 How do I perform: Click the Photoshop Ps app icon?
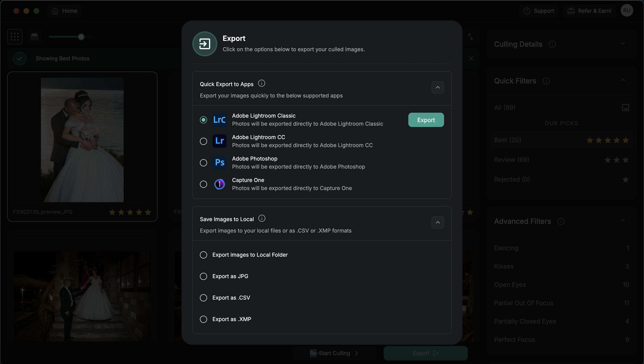click(220, 163)
